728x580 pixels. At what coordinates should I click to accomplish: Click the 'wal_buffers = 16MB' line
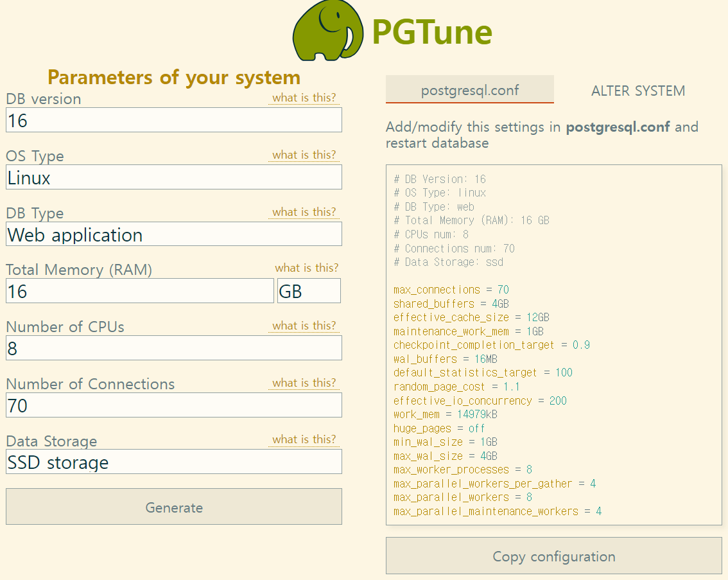coord(446,359)
